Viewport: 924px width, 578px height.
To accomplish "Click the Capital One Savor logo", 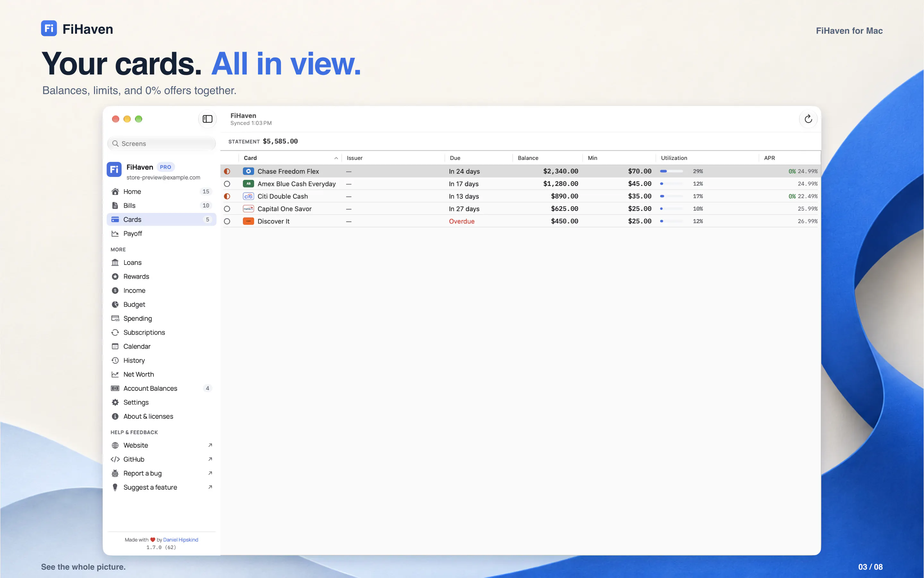I will (x=248, y=209).
